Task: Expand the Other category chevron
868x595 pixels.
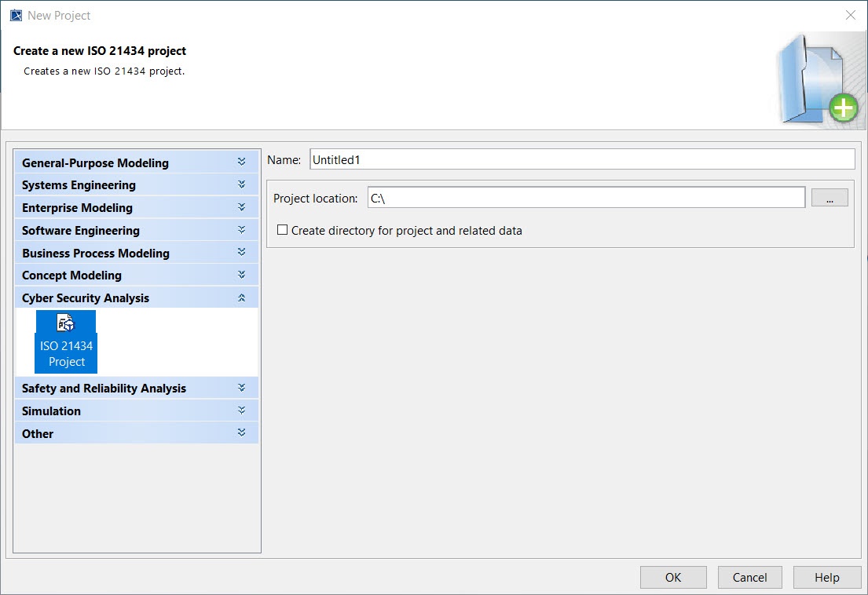Action: coord(242,433)
